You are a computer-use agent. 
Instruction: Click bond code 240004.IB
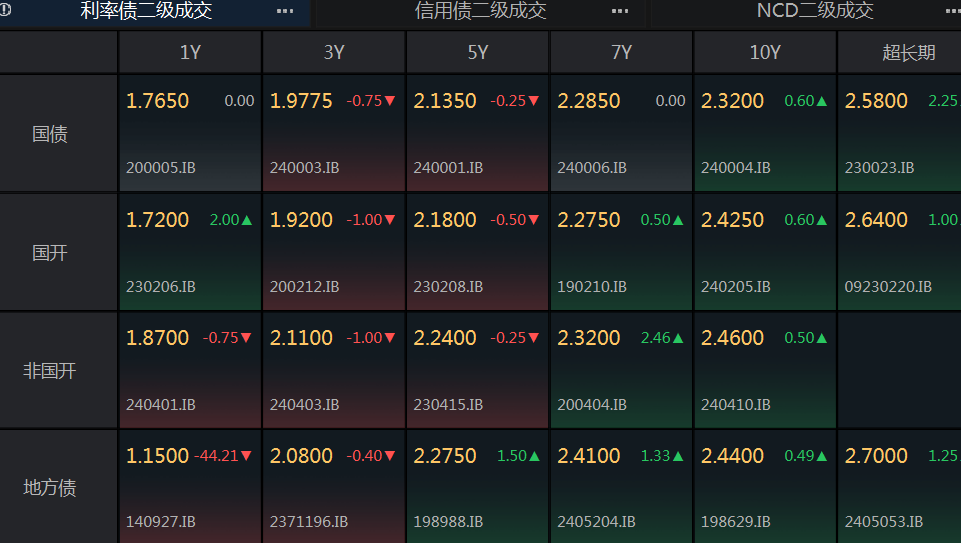(x=735, y=167)
